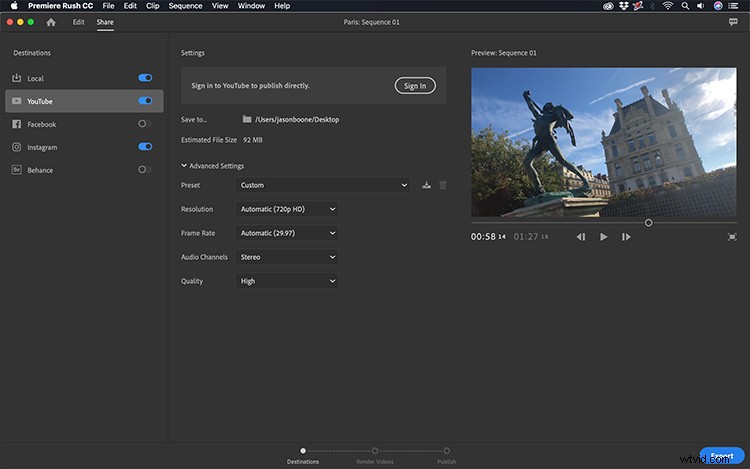The height and width of the screenshot is (469, 750).
Task: Step forward one frame in preview
Action: (x=626, y=237)
